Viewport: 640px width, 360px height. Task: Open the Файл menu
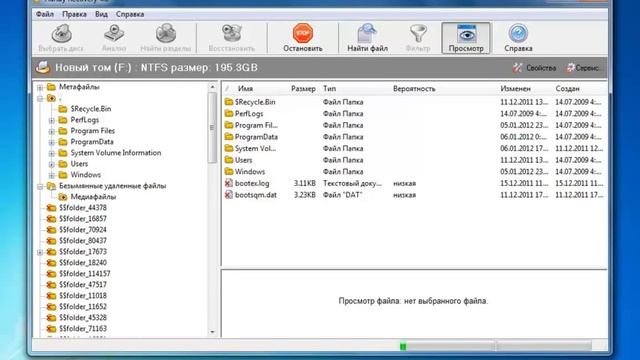pyautogui.click(x=45, y=14)
